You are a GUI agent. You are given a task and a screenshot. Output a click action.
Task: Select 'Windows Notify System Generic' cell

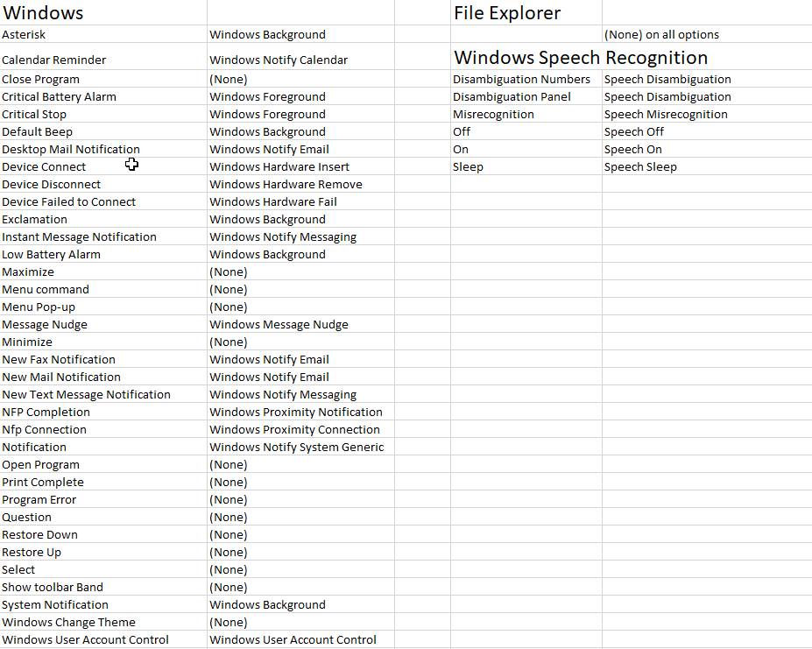tap(300, 447)
